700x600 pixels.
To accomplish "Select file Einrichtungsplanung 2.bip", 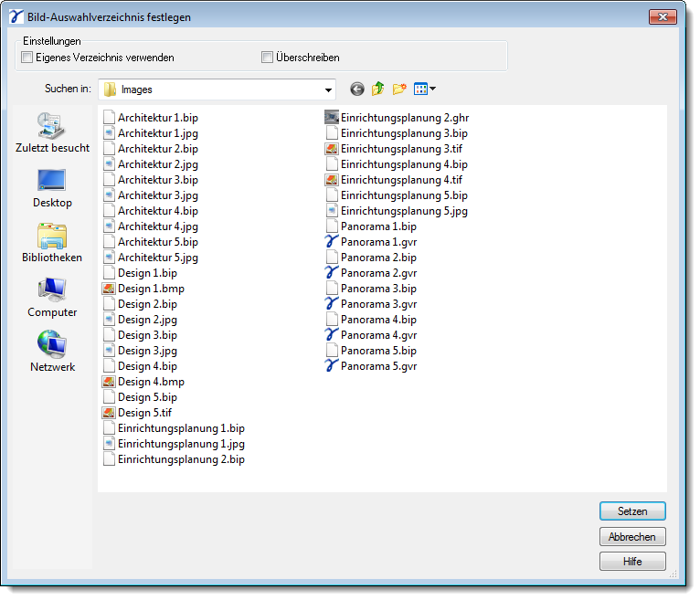I will click(x=175, y=459).
